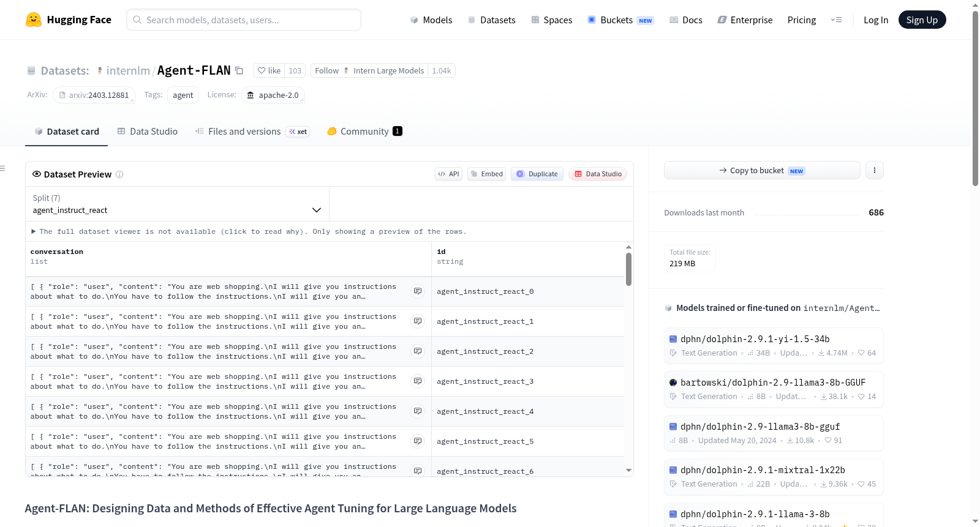Open the more options kebab menu

pyautogui.click(x=875, y=170)
